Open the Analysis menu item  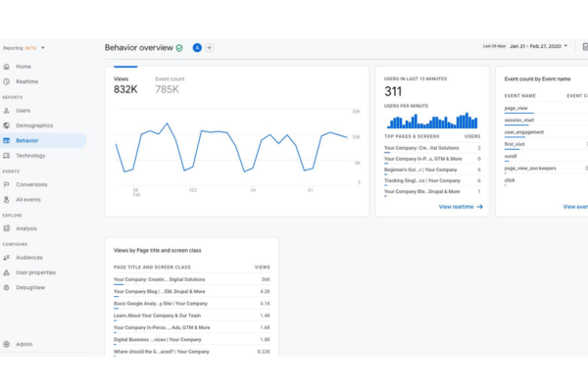[x=26, y=228]
